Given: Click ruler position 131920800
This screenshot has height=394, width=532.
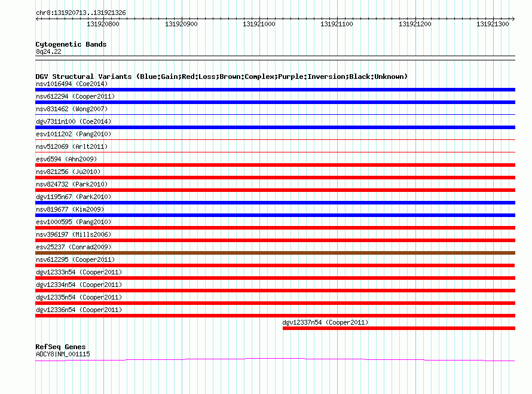Looking at the screenshot, I should point(103,24).
